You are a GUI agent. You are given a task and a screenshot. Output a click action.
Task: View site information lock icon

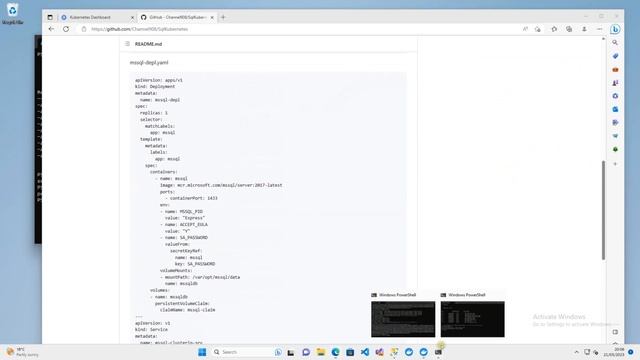coord(84,29)
